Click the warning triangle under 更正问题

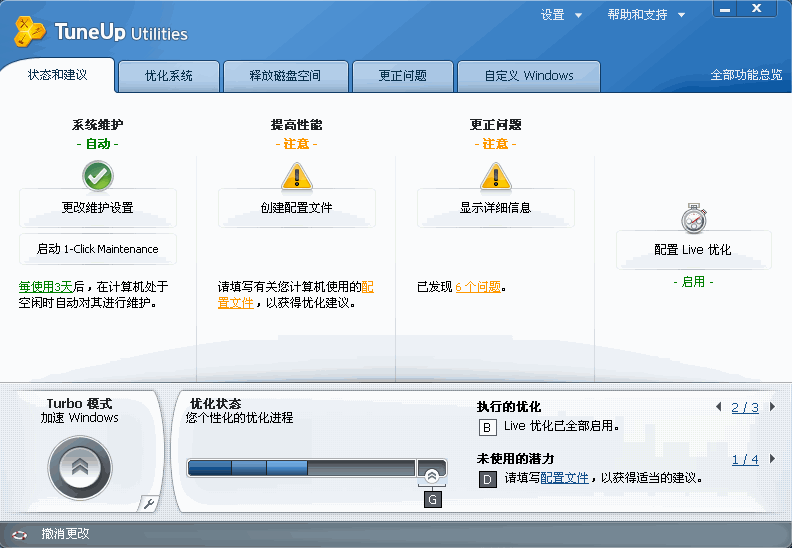click(496, 176)
